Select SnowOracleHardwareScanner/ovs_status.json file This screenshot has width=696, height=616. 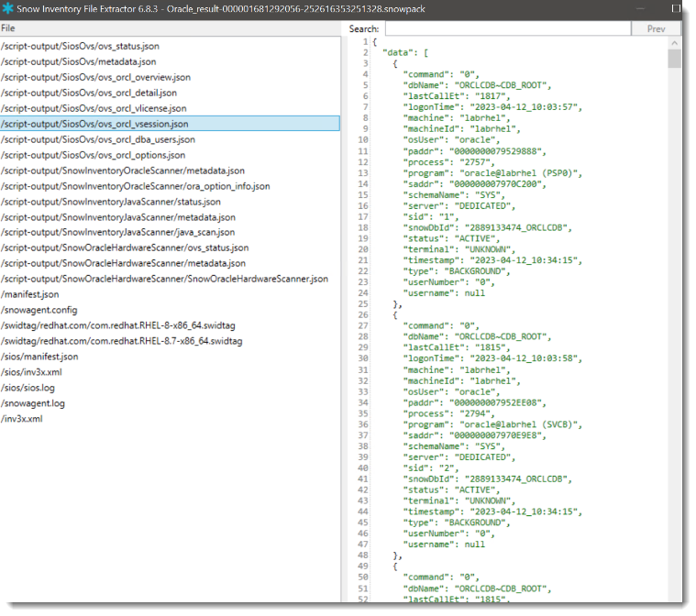(x=125, y=247)
